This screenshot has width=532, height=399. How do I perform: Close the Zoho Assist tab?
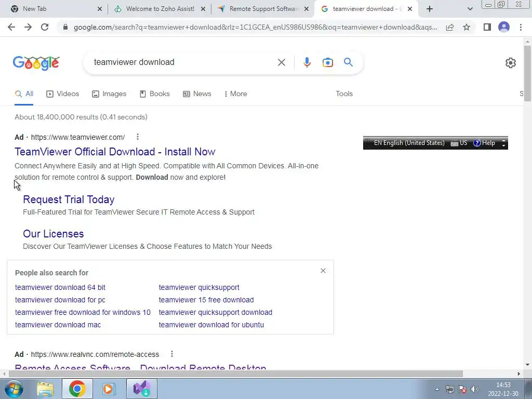pyautogui.click(x=203, y=9)
